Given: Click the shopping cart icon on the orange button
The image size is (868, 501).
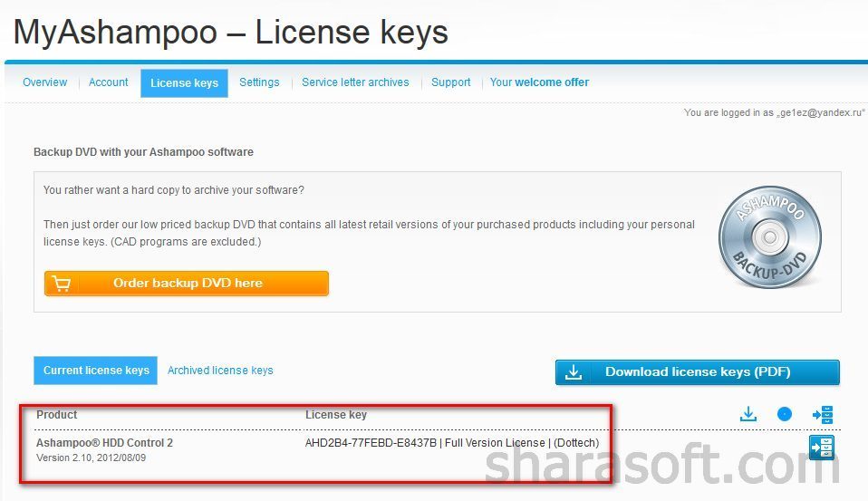Looking at the screenshot, I should point(62,284).
